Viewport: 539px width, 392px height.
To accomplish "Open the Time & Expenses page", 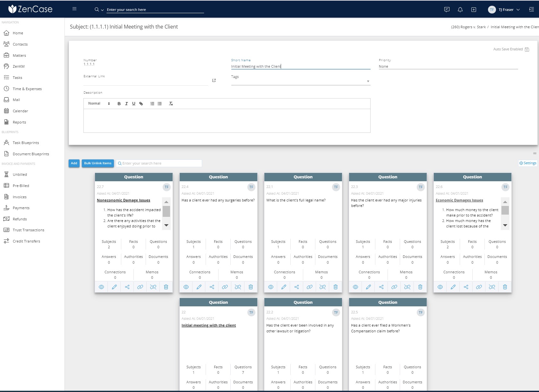I will (27, 89).
